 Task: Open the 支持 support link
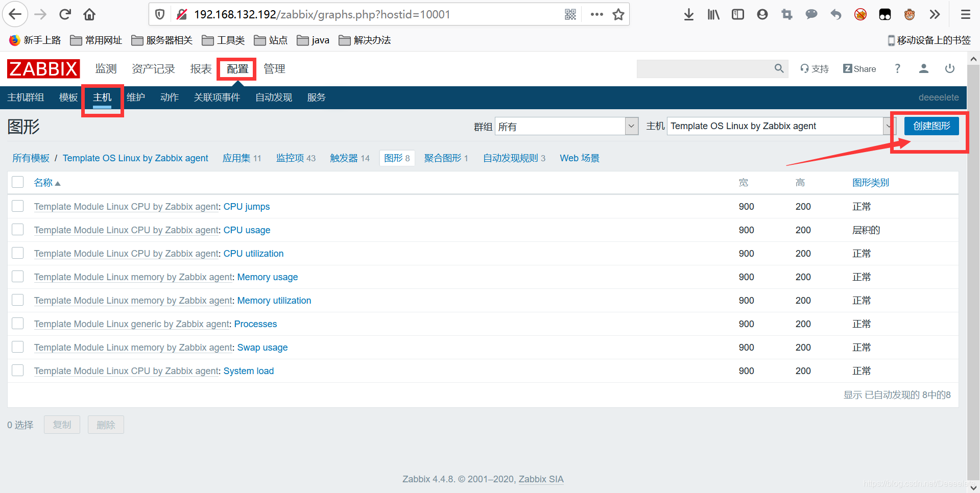[815, 68]
